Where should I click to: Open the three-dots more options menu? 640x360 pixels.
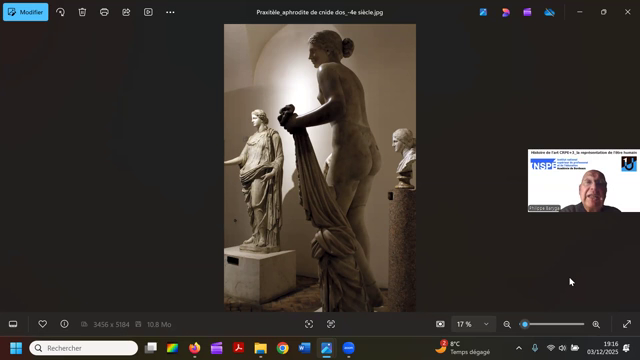point(170,12)
